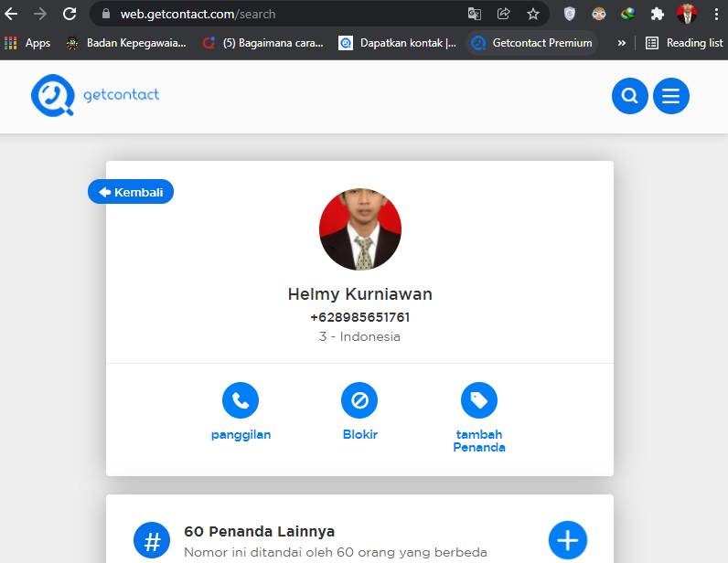This screenshot has height=563, width=728.
Task: Click the Blokir label
Action: pos(359,434)
